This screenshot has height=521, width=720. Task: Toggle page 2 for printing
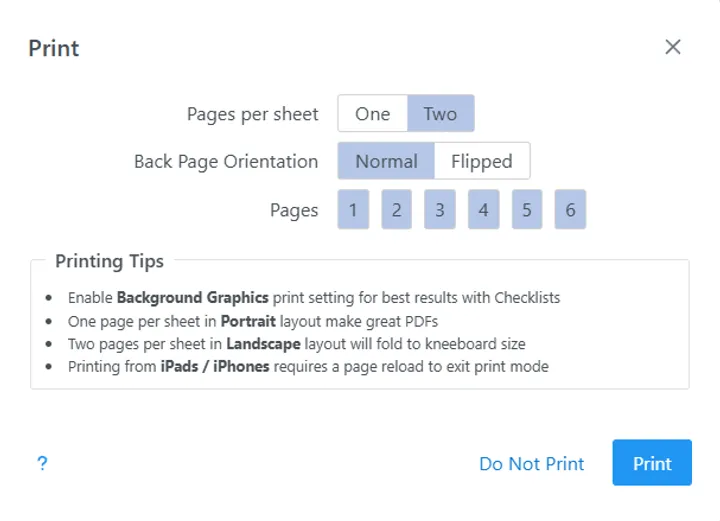(x=396, y=210)
